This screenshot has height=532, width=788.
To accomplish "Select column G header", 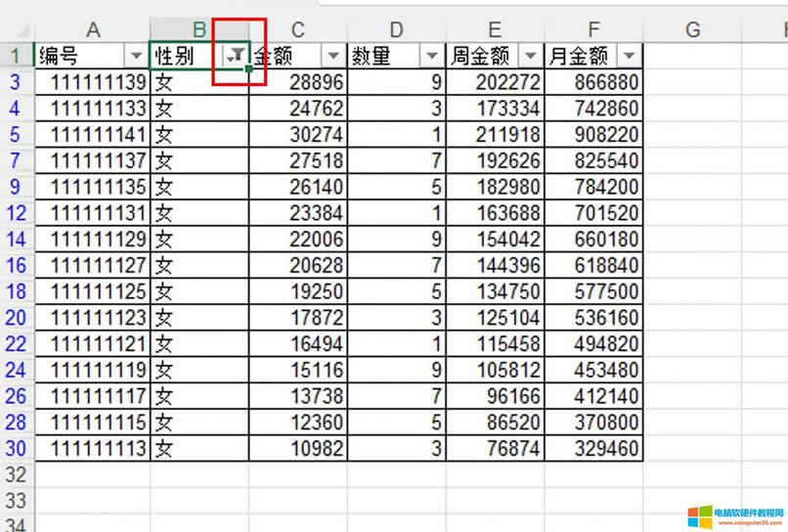I will (x=692, y=30).
